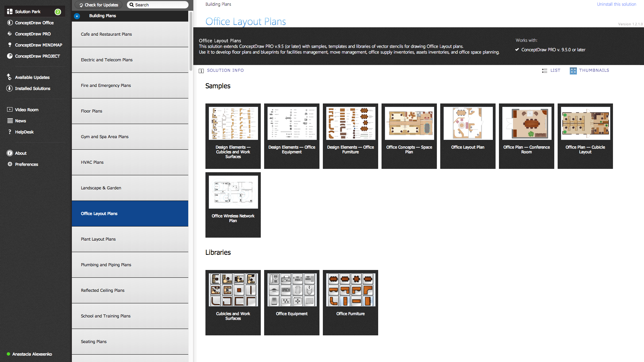Click the Available Updates icon
Viewport: 644px width, 362px height.
[x=10, y=77]
